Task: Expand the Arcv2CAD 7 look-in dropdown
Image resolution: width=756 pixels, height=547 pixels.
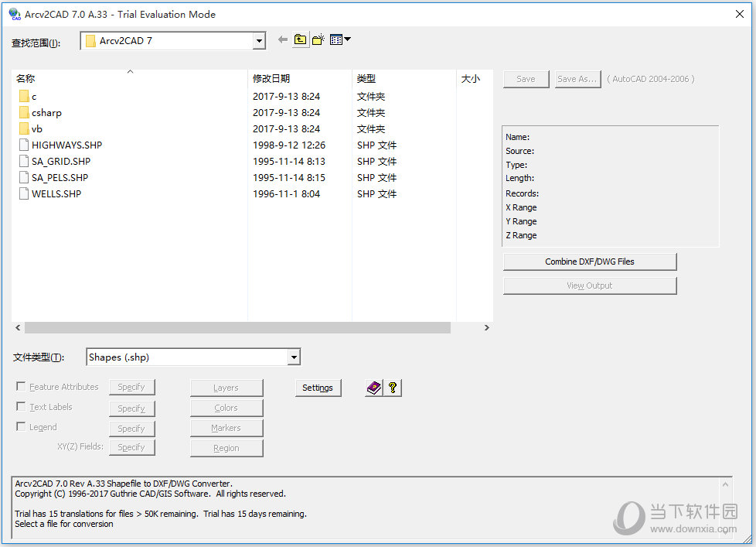Action: 260,41
